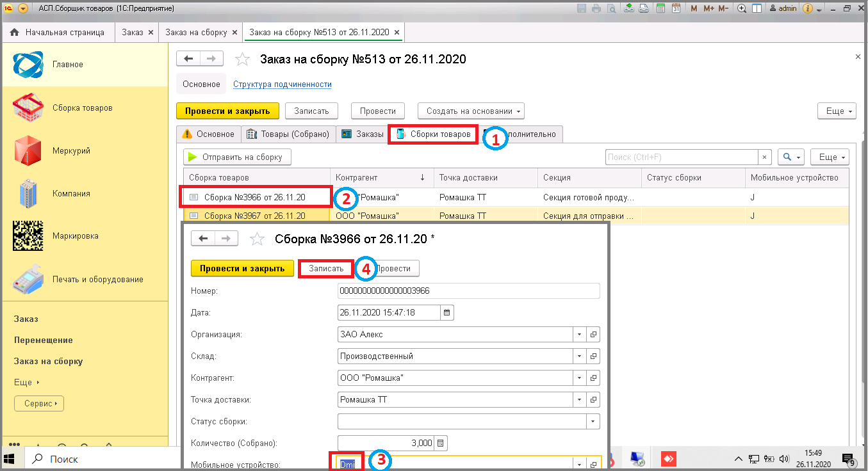This screenshot has height=471, width=868.
Task: Click the zoom magnifier icon in title bar
Action: point(742,8)
